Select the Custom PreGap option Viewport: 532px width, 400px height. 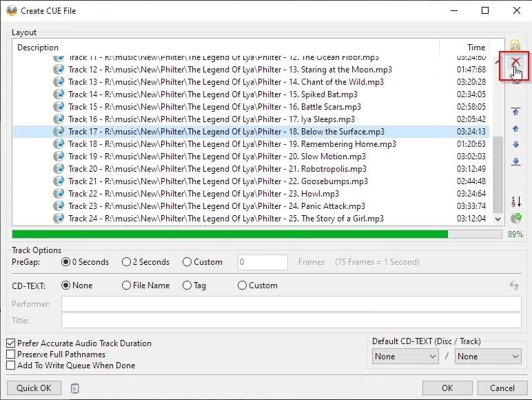203,262
